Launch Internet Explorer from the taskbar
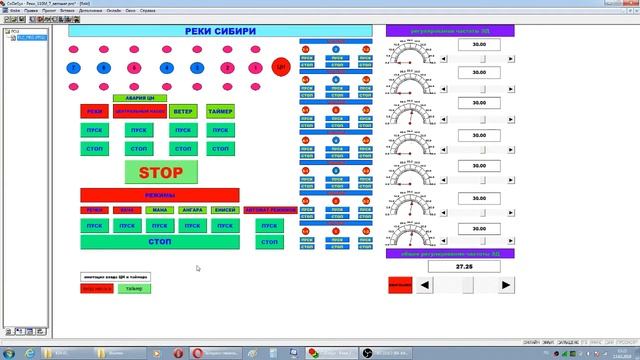640x360 pixels. pyautogui.click(x=30, y=353)
